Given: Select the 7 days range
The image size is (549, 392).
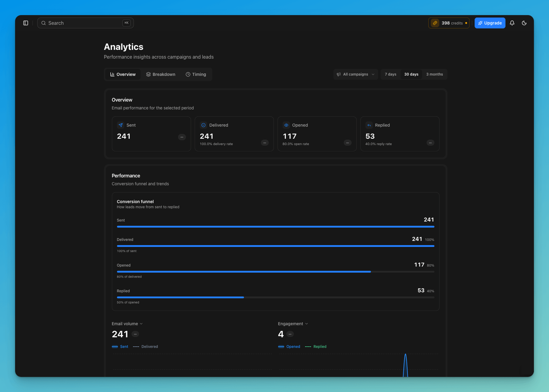Looking at the screenshot, I should tap(390, 74).
